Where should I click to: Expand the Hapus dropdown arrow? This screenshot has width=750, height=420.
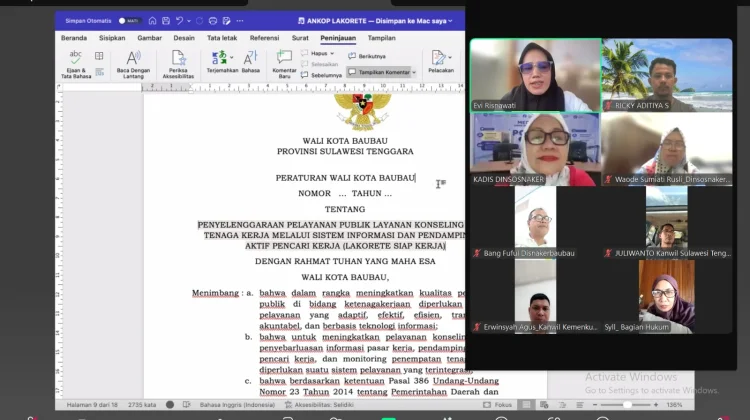(x=332, y=54)
